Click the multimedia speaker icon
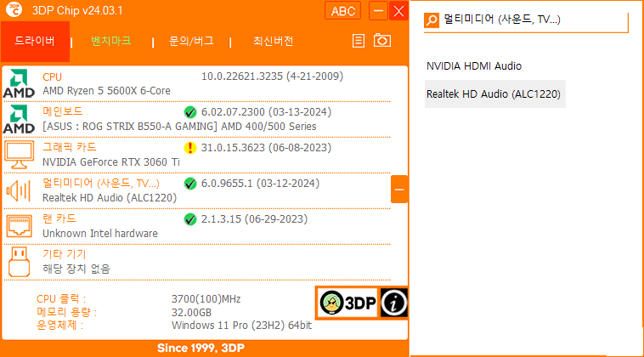 click(19, 190)
